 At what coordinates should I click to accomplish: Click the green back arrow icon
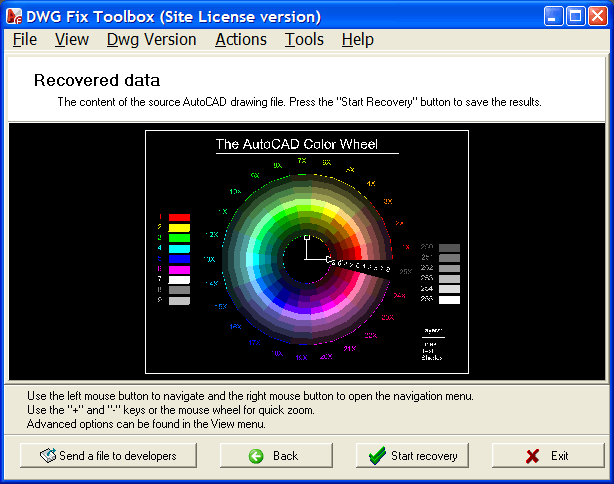point(256,456)
